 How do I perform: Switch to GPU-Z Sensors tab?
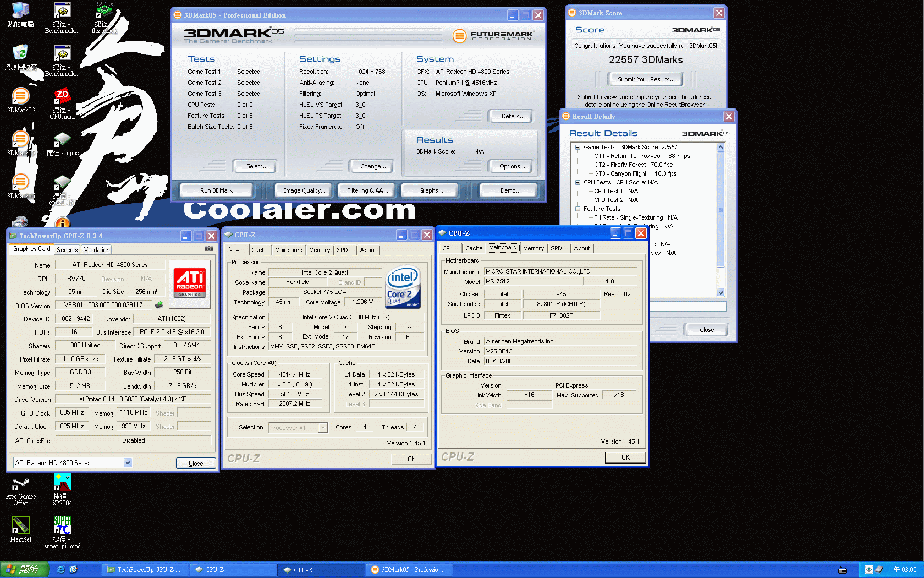[x=67, y=250]
